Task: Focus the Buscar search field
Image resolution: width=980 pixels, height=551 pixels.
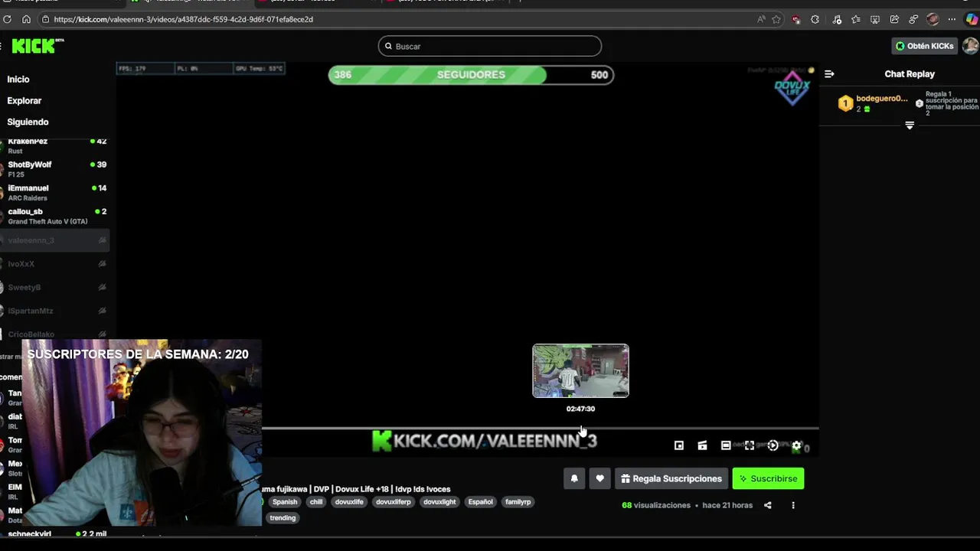Action: point(490,46)
